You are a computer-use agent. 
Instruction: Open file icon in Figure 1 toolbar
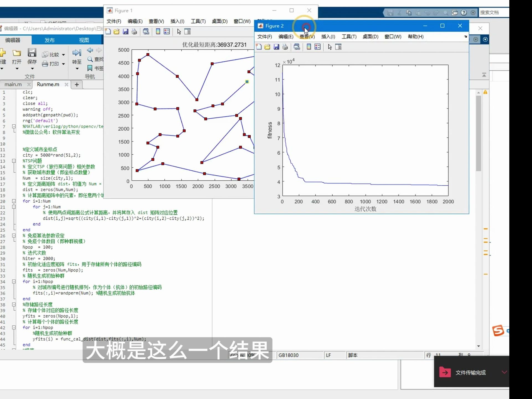tap(117, 32)
